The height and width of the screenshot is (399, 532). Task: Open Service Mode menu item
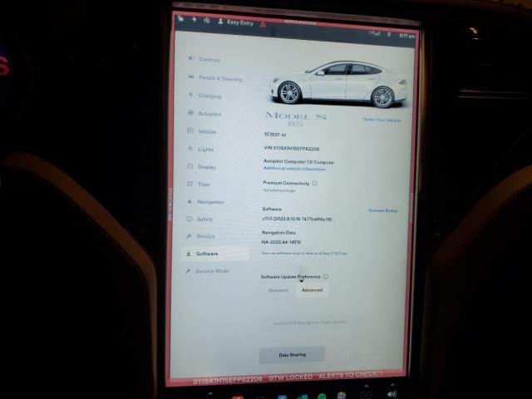pyautogui.click(x=207, y=271)
